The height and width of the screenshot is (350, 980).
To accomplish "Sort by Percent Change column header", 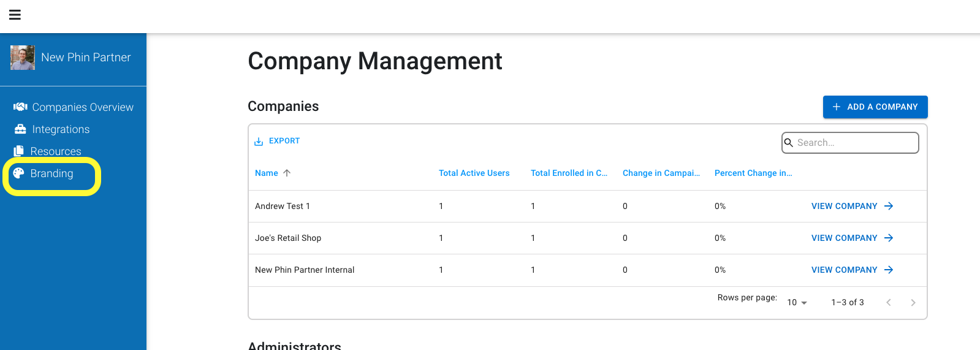I will tap(753, 173).
